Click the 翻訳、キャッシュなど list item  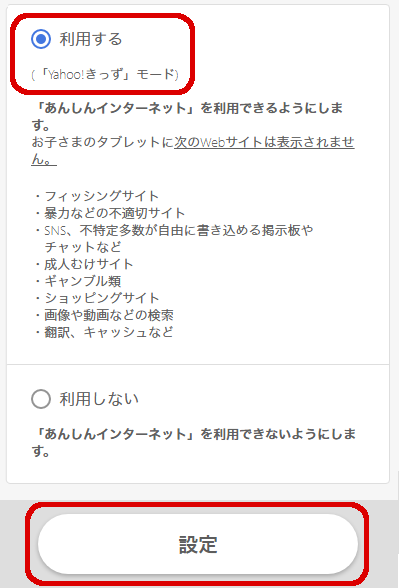click(104, 332)
